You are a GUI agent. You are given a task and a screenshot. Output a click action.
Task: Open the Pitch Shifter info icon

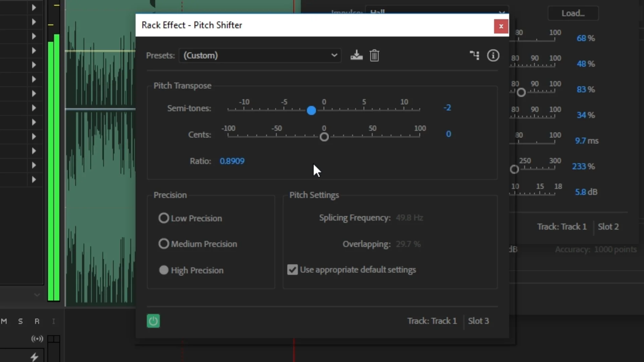pyautogui.click(x=493, y=55)
